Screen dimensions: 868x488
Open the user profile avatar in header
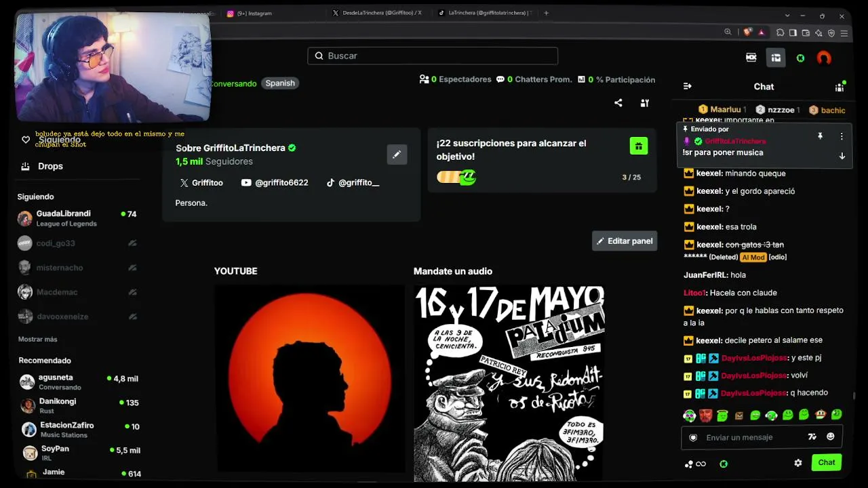click(824, 58)
